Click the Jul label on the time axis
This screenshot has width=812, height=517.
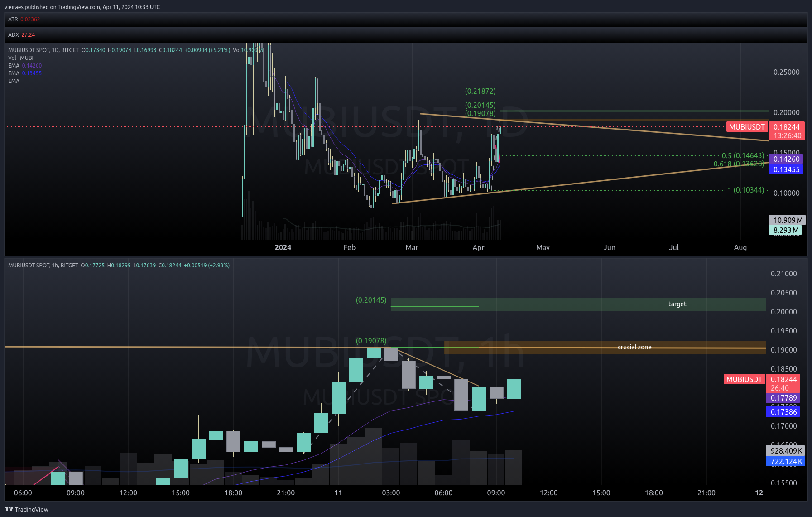tap(674, 248)
